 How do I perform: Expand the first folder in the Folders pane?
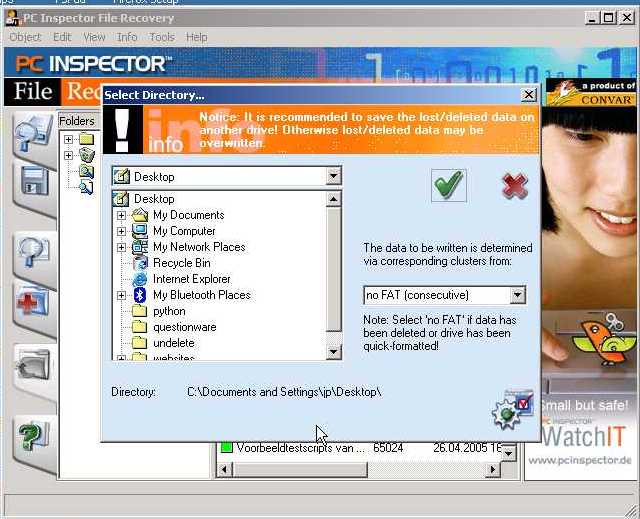[69, 140]
